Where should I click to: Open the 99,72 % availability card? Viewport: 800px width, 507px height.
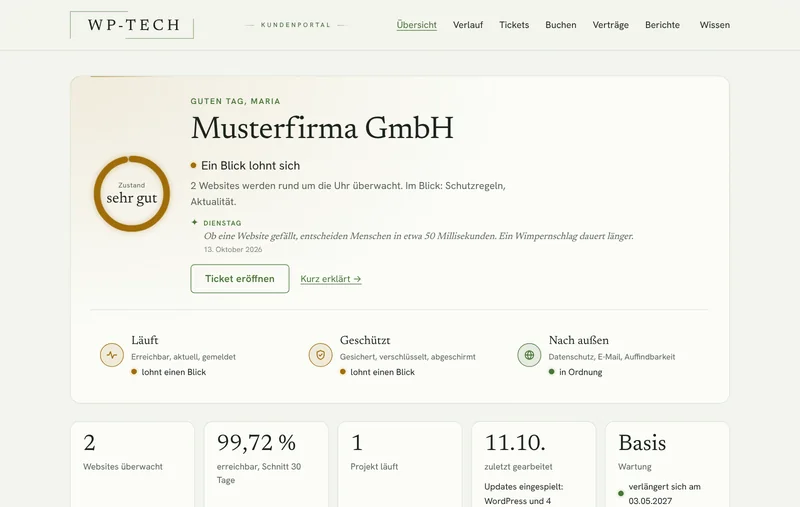point(266,464)
